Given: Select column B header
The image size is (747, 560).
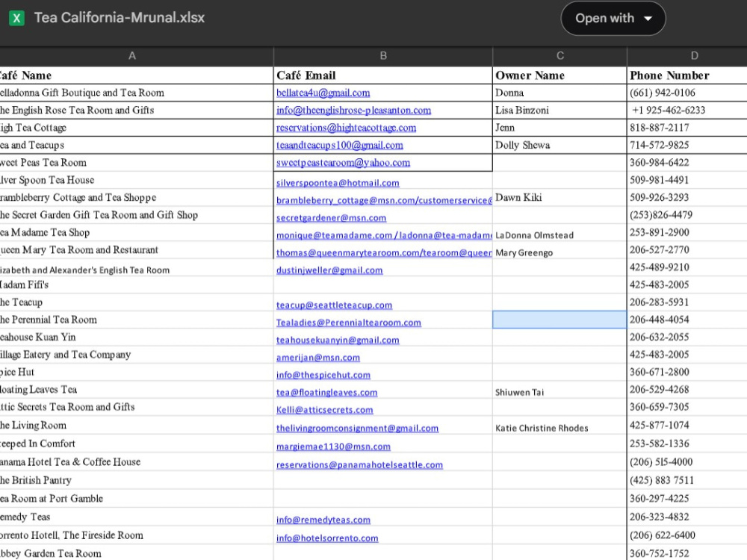Looking at the screenshot, I should pyautogui.click(x=383, y=56).
